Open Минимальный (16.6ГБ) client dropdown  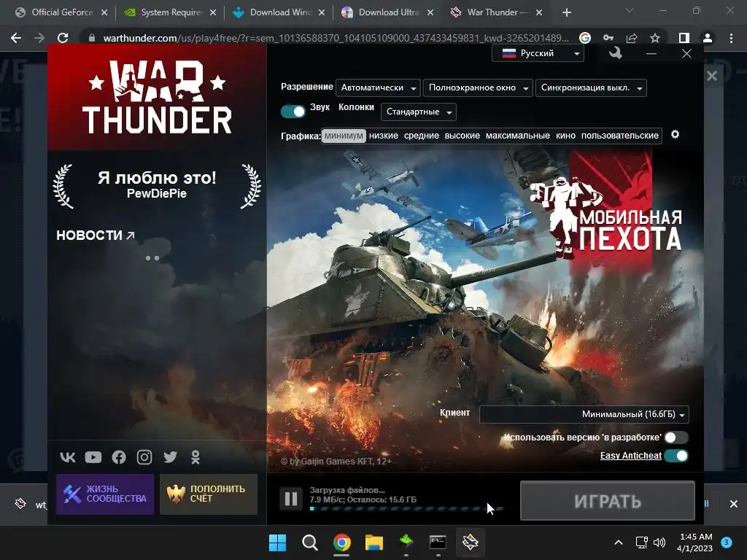pyautogui.click(x=584, y=414)
